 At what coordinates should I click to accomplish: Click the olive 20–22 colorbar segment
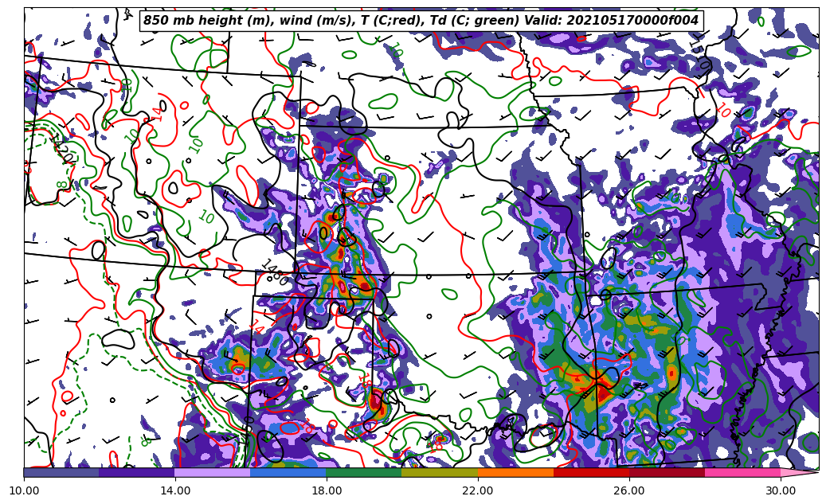[x=439, y=472]
